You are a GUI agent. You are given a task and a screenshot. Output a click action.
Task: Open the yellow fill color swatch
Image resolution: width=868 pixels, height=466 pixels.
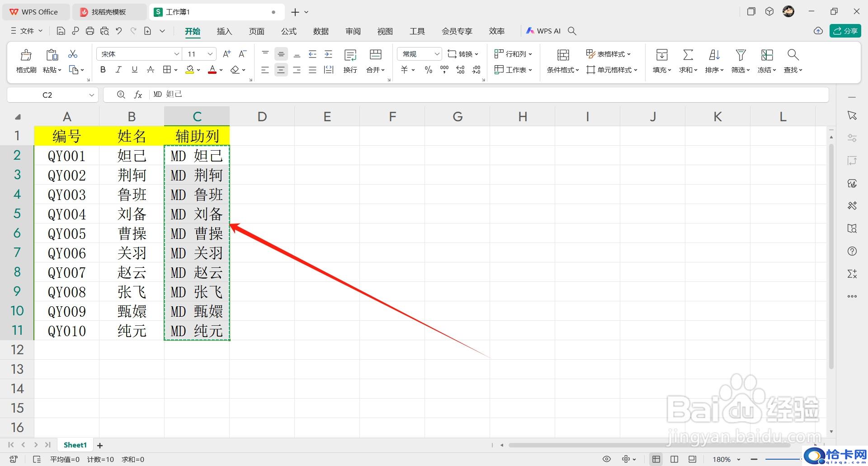click(190, 70)
